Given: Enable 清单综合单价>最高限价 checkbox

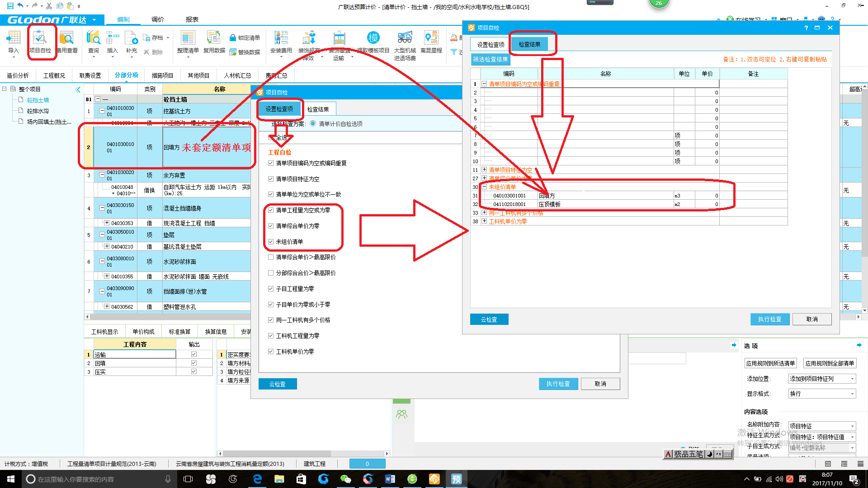Looking at the screenshot, I should [x=271, y=257].
